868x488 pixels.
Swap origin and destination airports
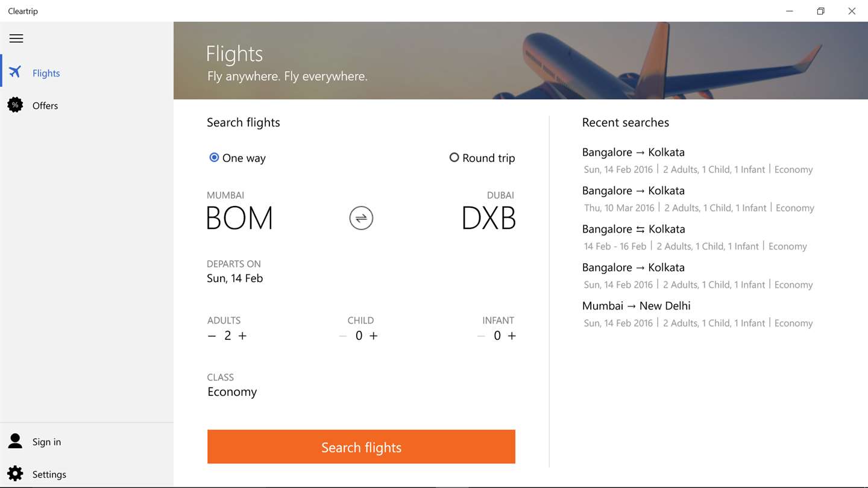(361, 218)
